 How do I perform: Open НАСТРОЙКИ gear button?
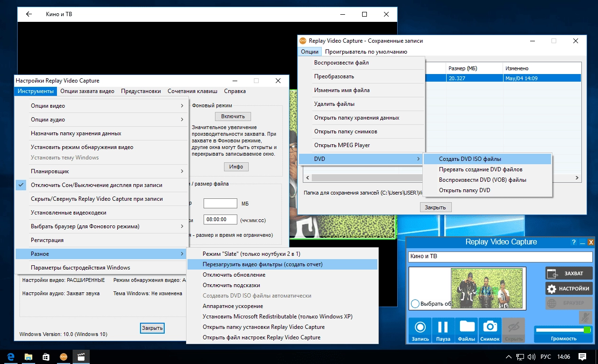pos(569,289)
